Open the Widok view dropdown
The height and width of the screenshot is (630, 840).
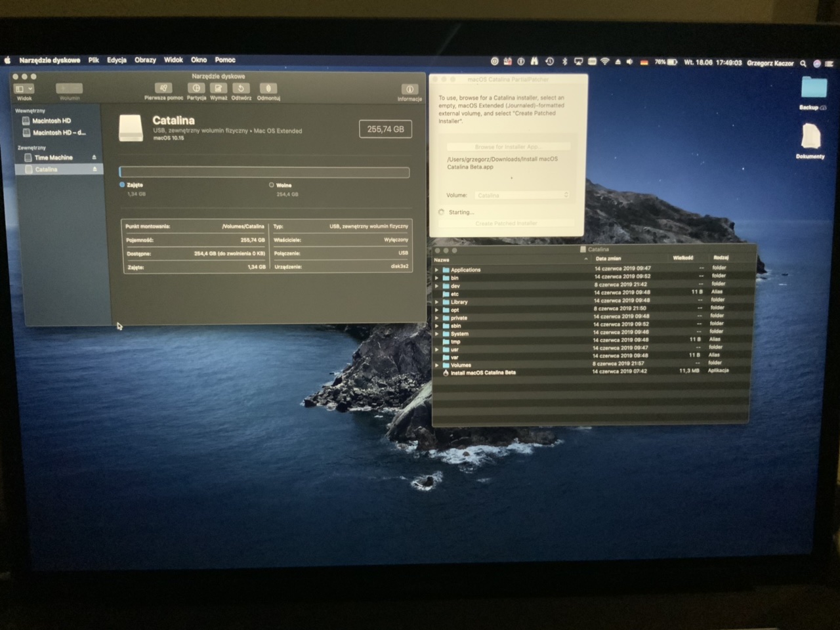click(24, 89)
